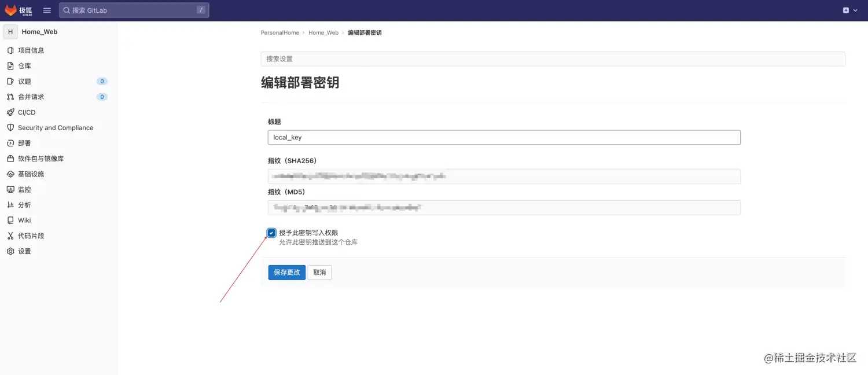Click the 指纹 (SHA256) fingerprint field
868x375 pixels.
[x=504, y=177]
